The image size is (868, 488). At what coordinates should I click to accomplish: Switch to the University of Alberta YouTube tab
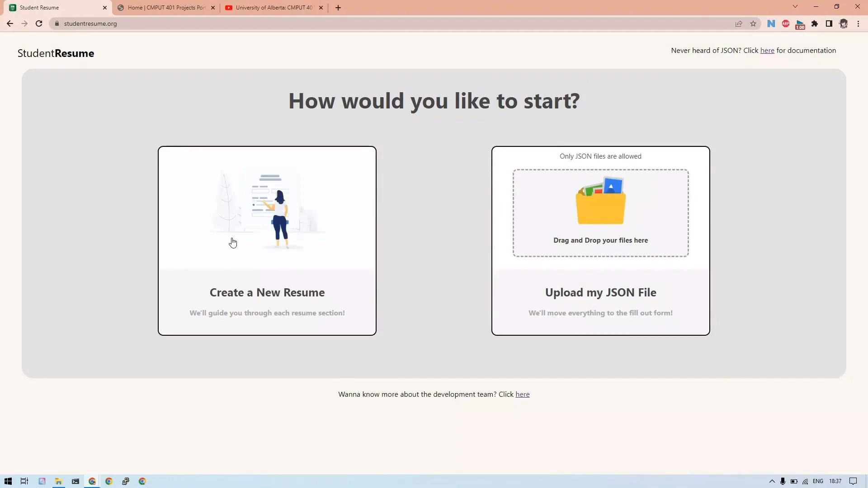click(274, 8)
